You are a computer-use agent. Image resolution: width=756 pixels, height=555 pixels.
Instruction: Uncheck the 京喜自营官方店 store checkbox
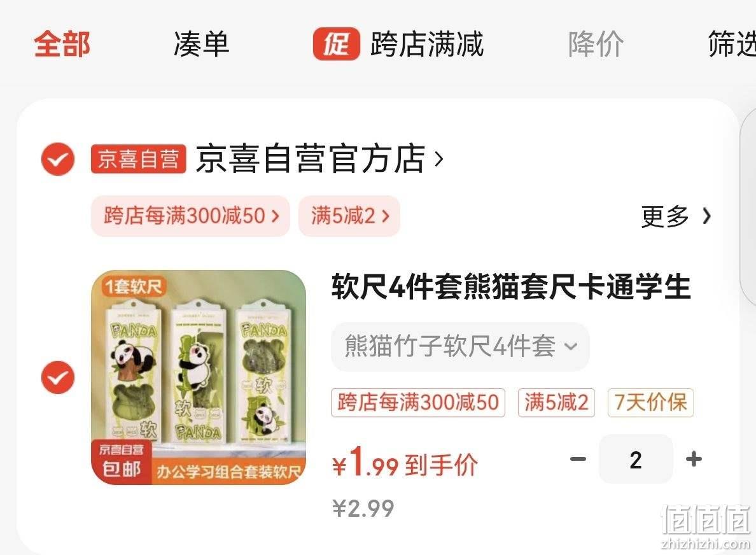click(x=58, y=159)
